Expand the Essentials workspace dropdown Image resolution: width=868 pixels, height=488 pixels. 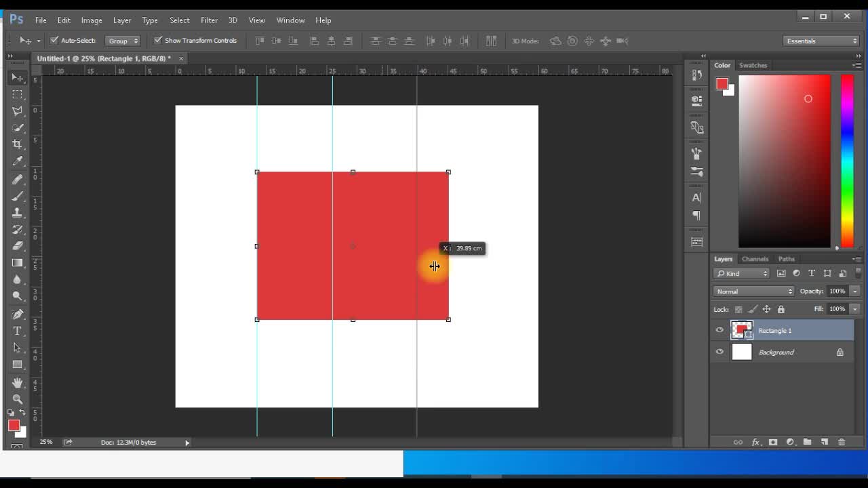(822, 41)
